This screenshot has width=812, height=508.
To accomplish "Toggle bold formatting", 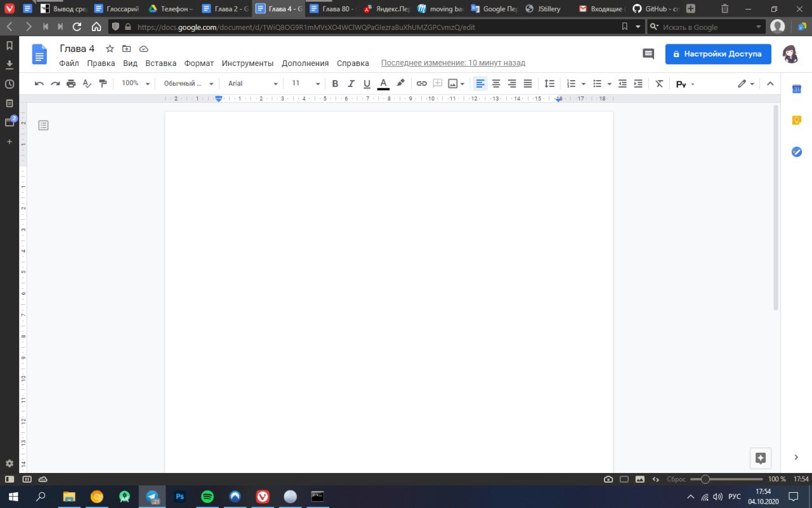I will click(335, 83).
